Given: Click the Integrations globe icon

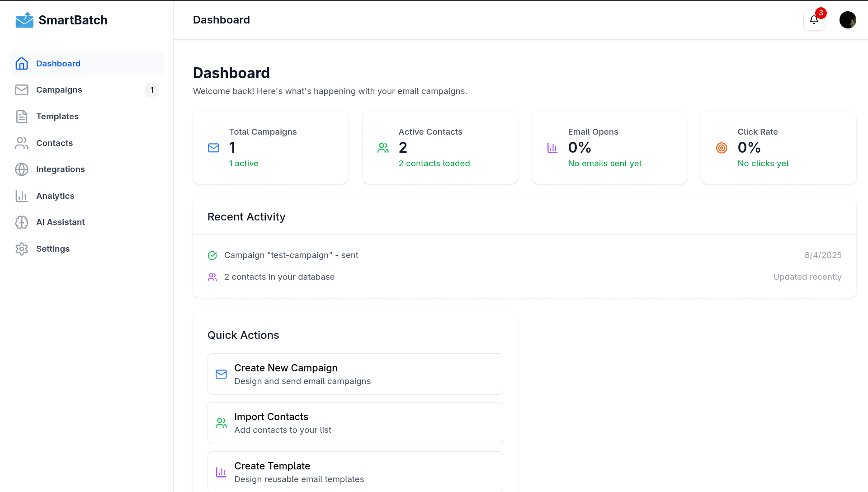Looking at the screenshot, I should [22, 169].
